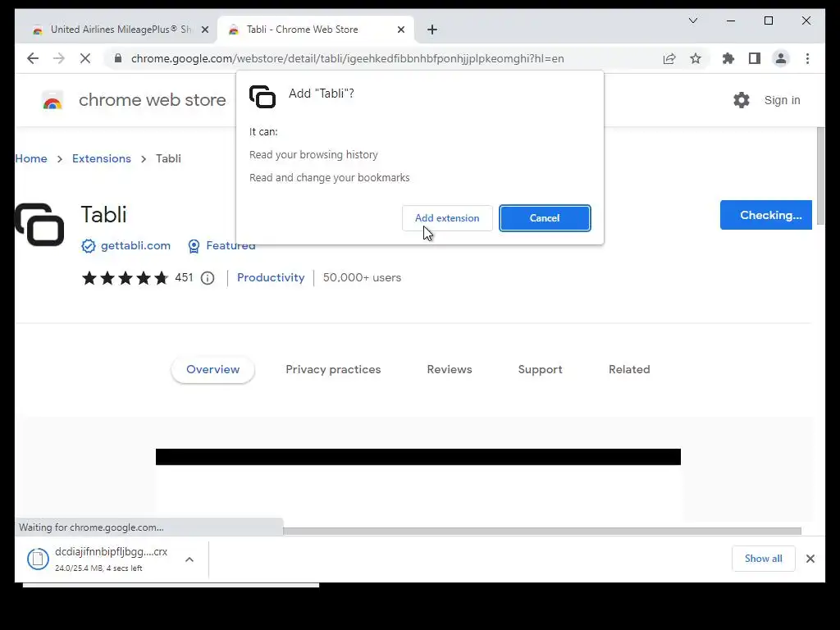Click 'Read your browsing history' text
840x630 pixels.
point(313,155)
